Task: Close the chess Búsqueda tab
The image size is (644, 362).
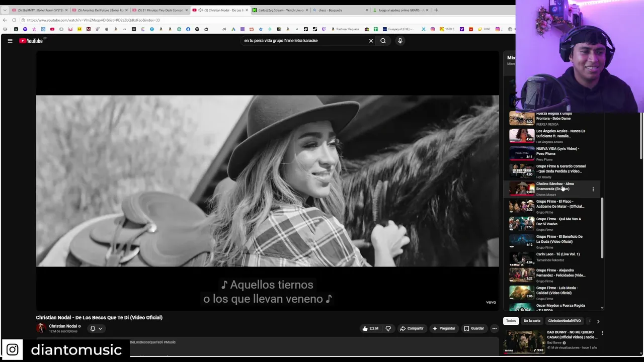Action: (x=367, y=10)
